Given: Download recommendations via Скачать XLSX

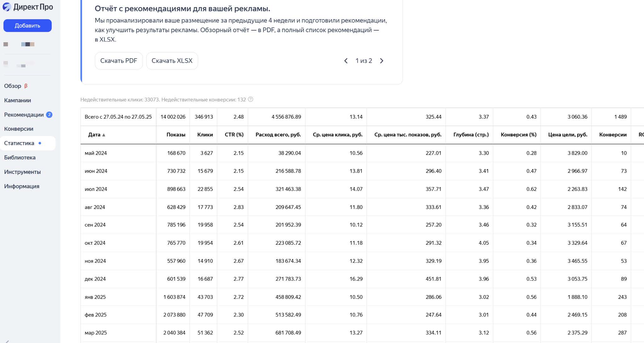Looking at the screenshot, I should coord(172,61).
